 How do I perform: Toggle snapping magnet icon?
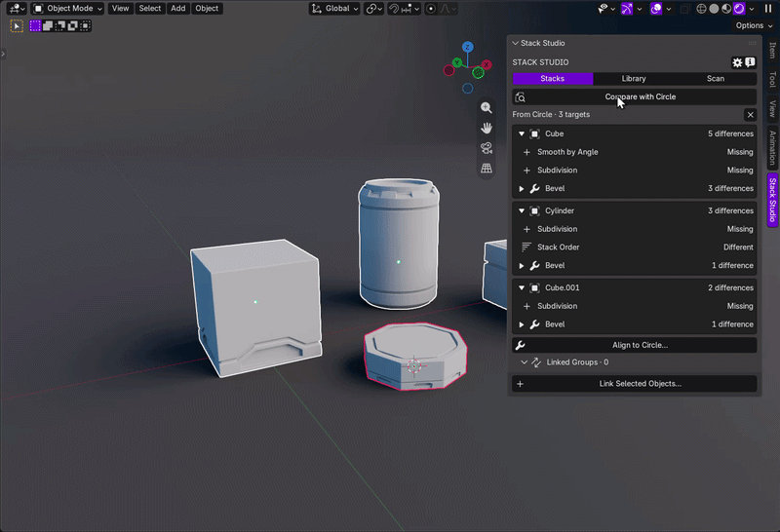[x=394, y=9]
